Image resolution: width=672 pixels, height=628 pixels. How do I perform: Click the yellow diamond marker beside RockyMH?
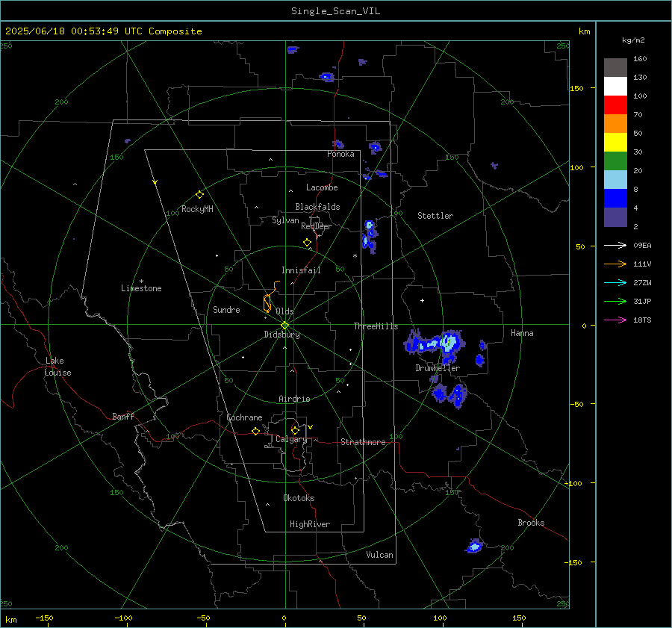(x=199, y=195)
